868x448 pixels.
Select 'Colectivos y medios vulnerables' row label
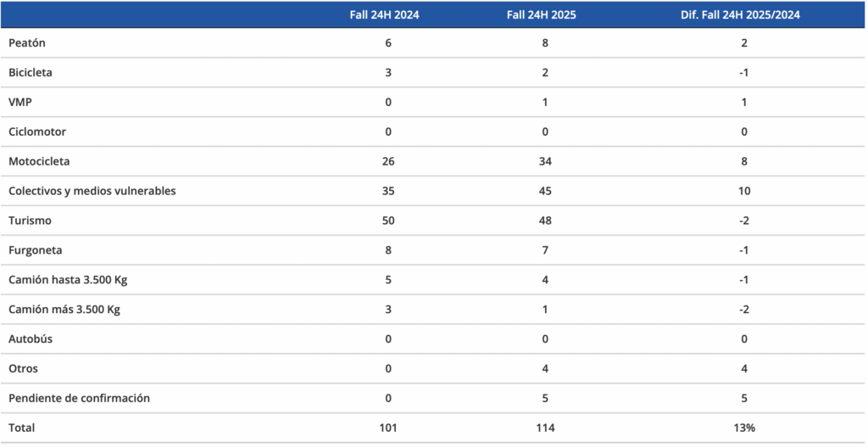click(x=92, y=191)
